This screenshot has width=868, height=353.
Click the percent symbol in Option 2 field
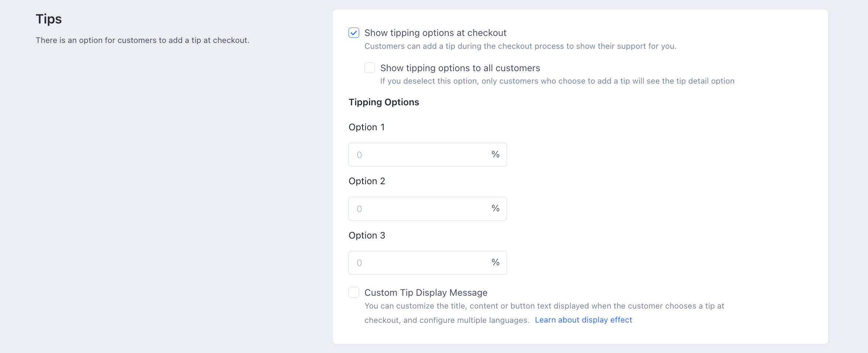[495, 208]
